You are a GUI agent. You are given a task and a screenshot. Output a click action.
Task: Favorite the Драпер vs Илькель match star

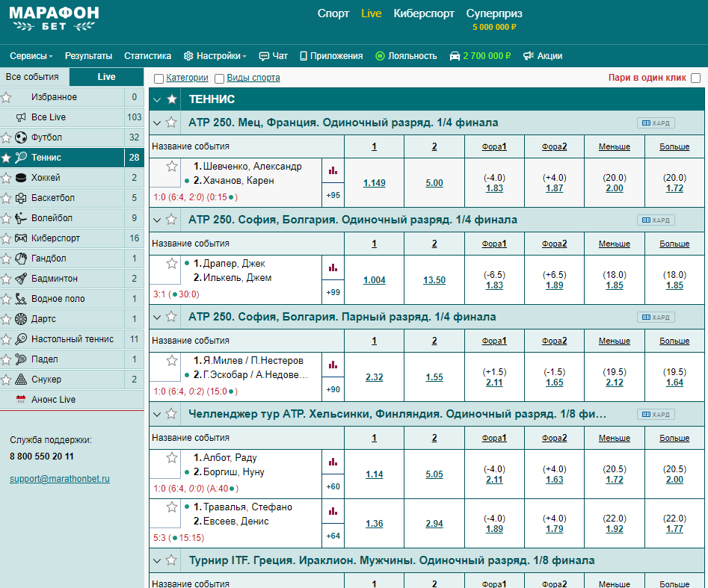tap(172, 264)
